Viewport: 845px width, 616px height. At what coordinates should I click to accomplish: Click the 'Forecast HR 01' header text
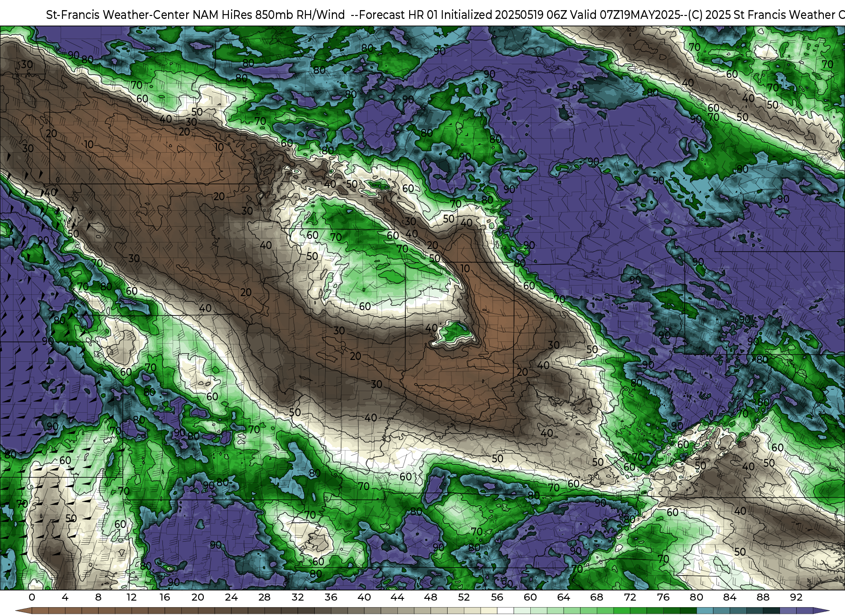[399, 15]
